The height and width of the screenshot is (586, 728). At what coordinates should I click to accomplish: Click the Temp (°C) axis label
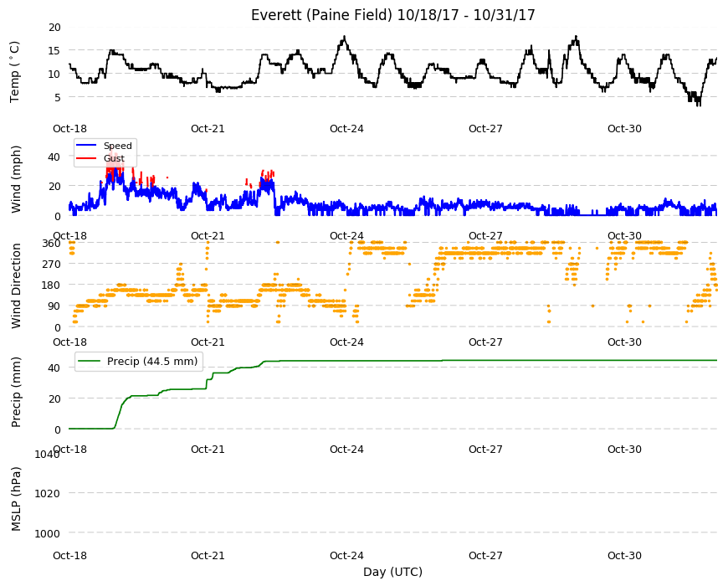point(15,72)
